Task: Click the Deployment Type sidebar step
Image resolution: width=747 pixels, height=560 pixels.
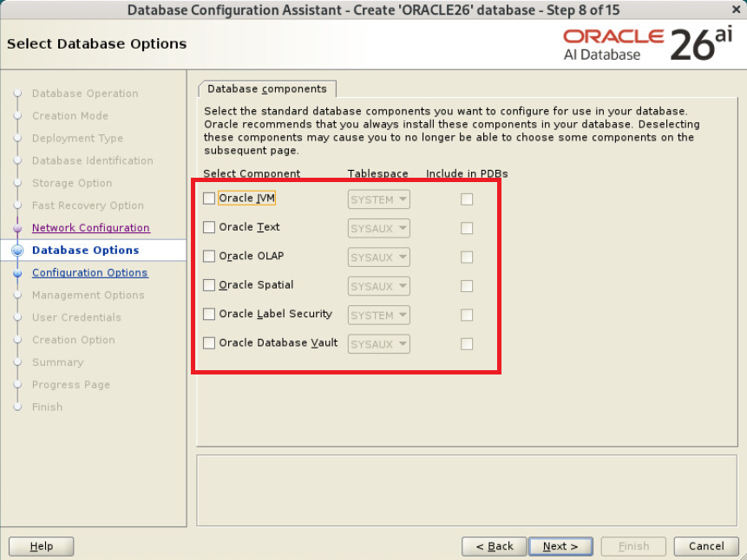Action: 78,138
